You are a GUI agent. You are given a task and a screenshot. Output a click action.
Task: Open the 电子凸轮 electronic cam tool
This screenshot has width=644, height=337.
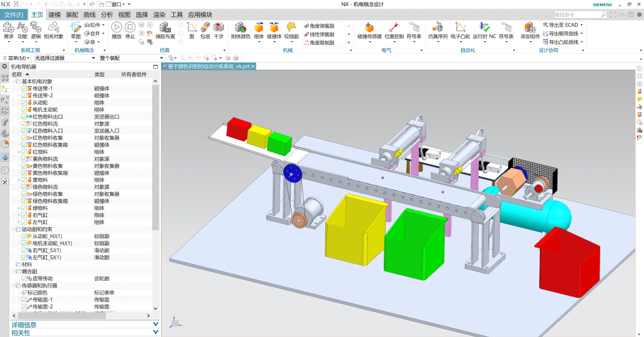[460, 31]
